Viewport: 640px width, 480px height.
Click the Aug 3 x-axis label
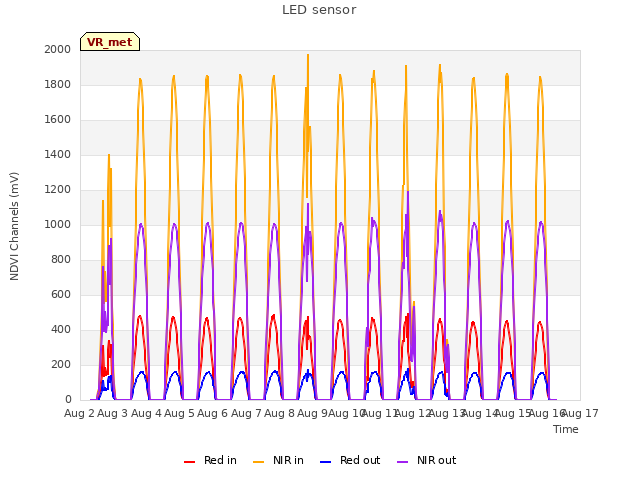tap(113, 413)
